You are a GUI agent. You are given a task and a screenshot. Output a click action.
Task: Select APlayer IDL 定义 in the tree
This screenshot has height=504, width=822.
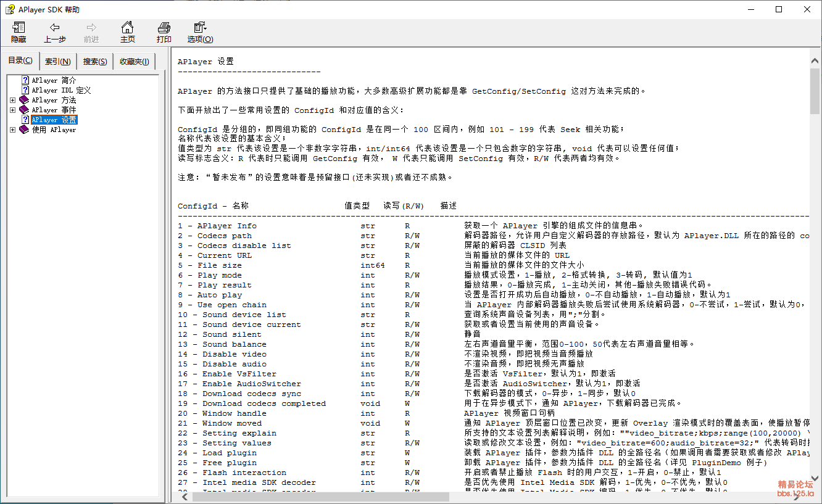(62, 90)
